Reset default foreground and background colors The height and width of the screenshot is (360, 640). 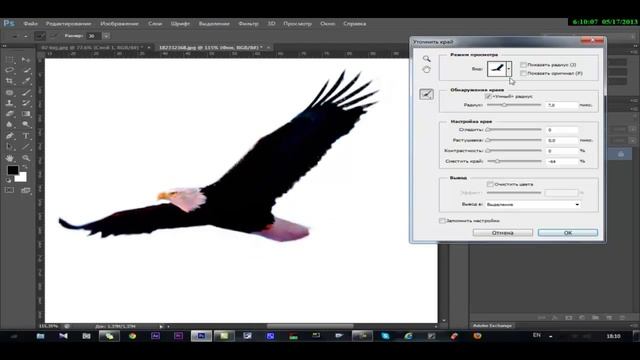click(9, 180)
